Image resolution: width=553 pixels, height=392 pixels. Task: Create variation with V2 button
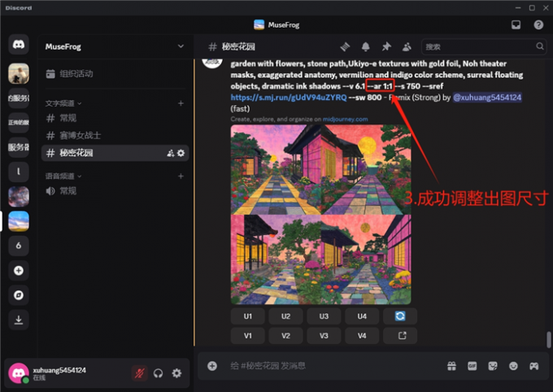285,336
